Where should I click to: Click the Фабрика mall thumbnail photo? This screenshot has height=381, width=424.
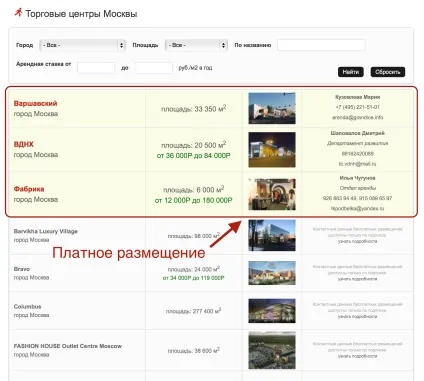click(272, 194)
